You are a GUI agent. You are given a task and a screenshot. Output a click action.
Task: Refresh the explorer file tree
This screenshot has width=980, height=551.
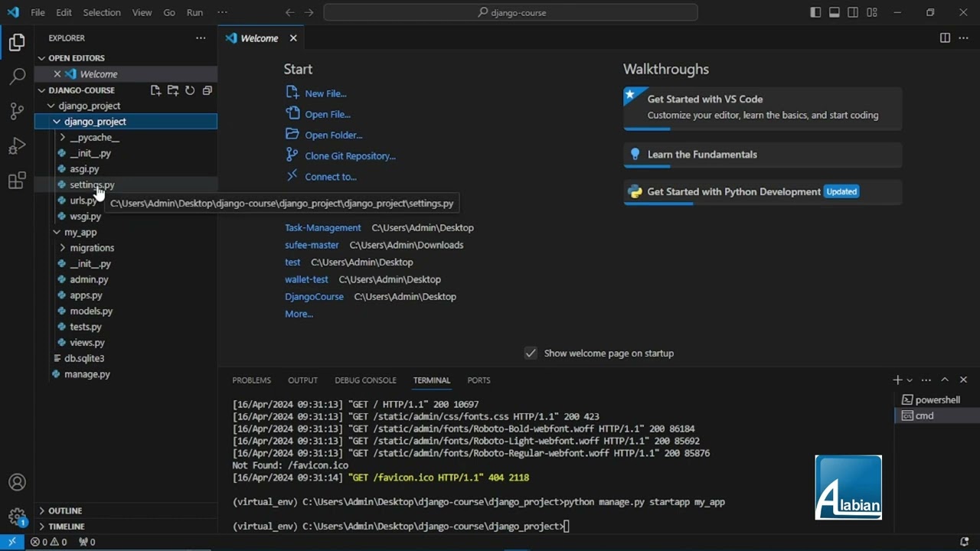[x=190, y=90]
